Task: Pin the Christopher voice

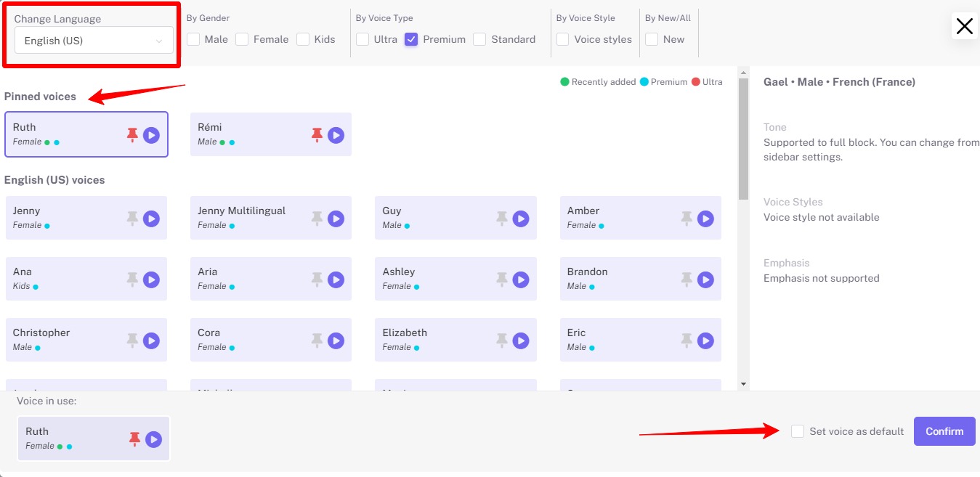Action: [x=132, y=341]
